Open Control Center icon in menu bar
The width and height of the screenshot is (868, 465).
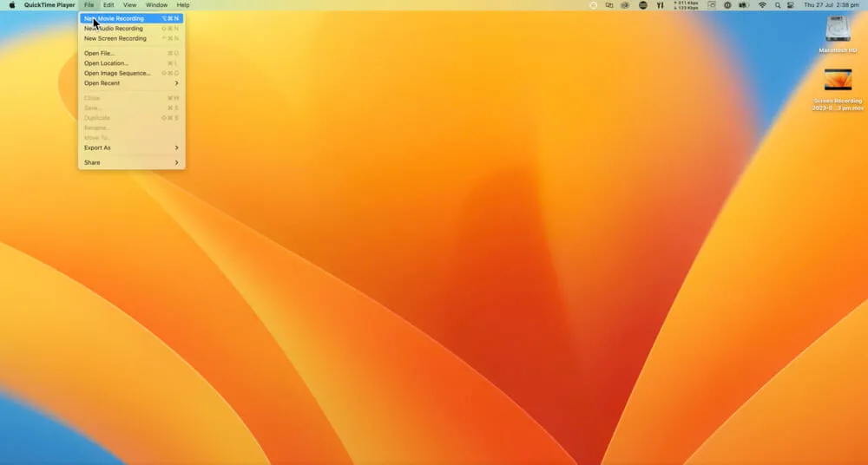click(x=792, y=5)
